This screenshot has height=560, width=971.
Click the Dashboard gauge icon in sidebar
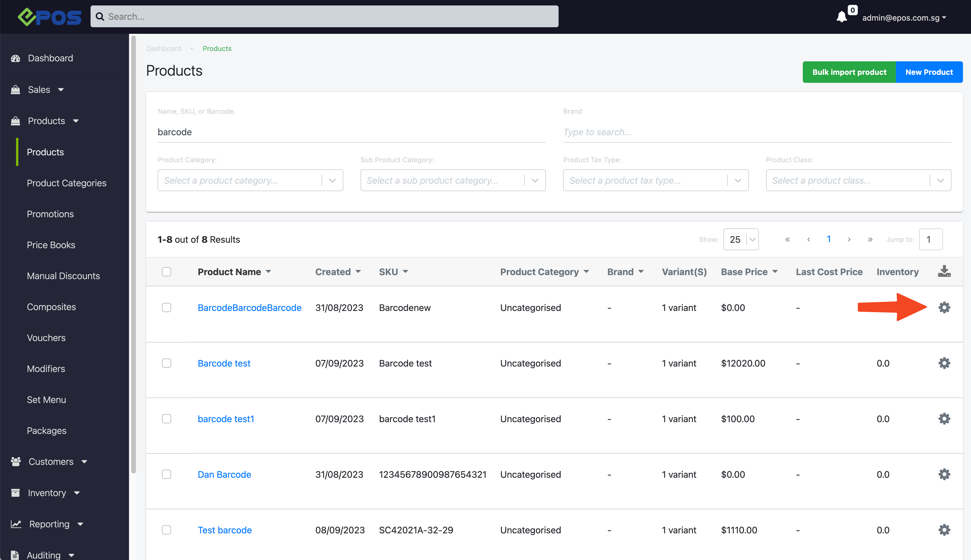tap(15, 58)
